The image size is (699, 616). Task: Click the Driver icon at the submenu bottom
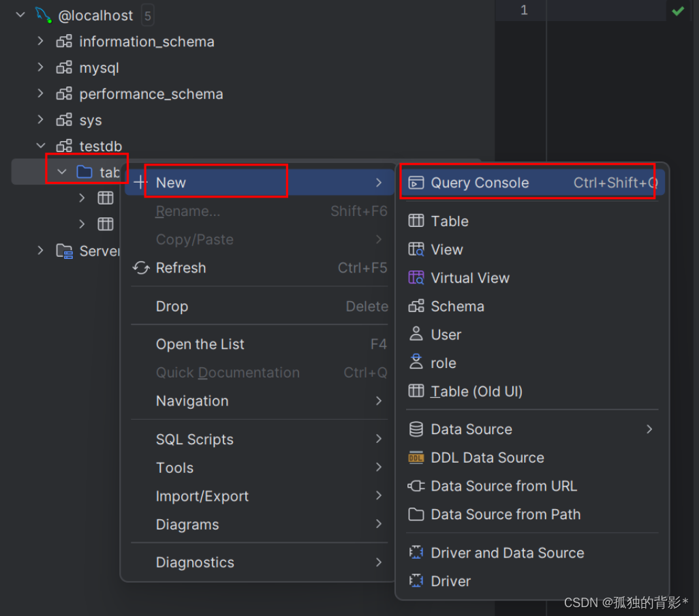[416, 581]
